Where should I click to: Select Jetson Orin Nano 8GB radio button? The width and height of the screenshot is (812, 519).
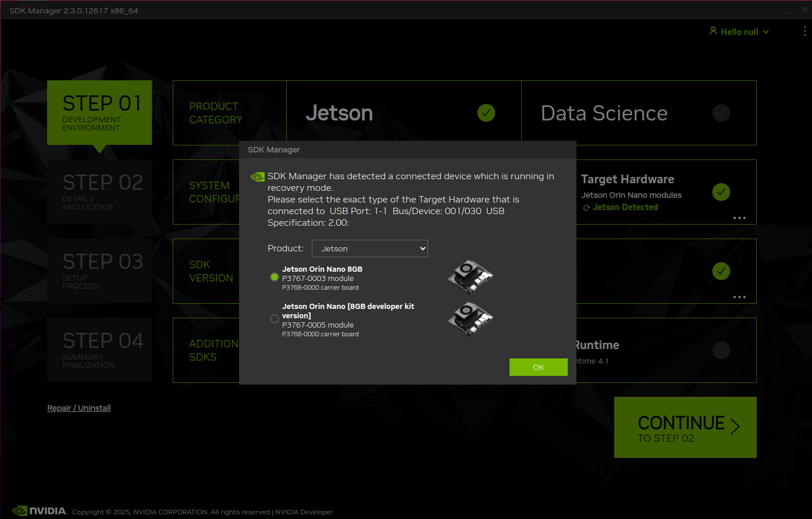tap(275, 278)
